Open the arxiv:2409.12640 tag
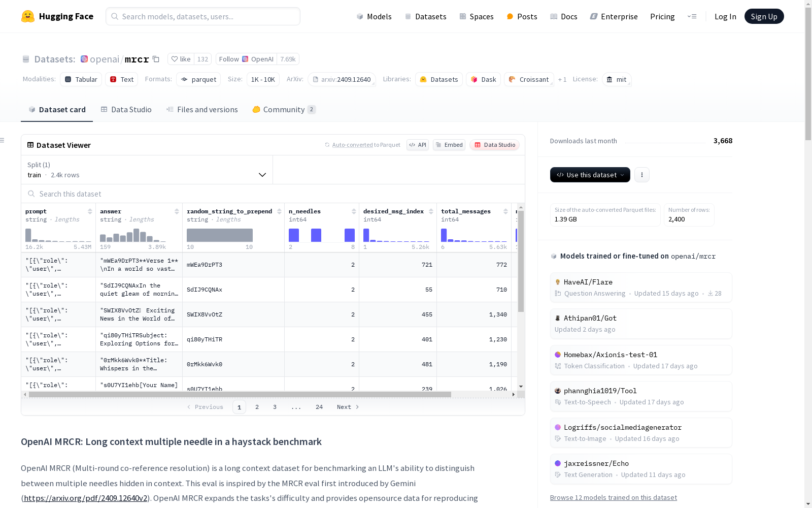 [342, 79]
